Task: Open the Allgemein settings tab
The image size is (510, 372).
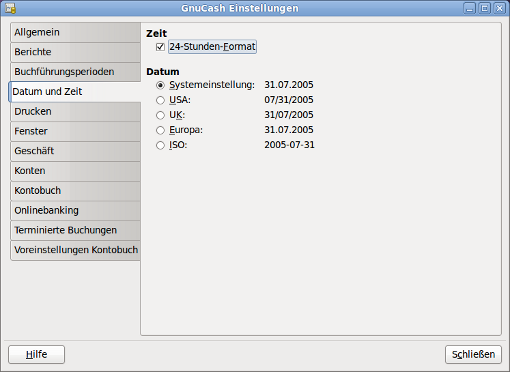Action: pos(75,32)
